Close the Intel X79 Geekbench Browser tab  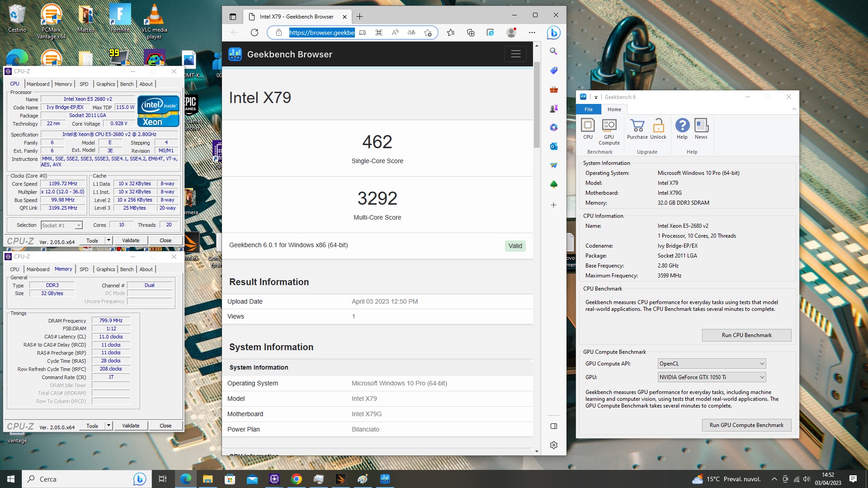(344, 17)
